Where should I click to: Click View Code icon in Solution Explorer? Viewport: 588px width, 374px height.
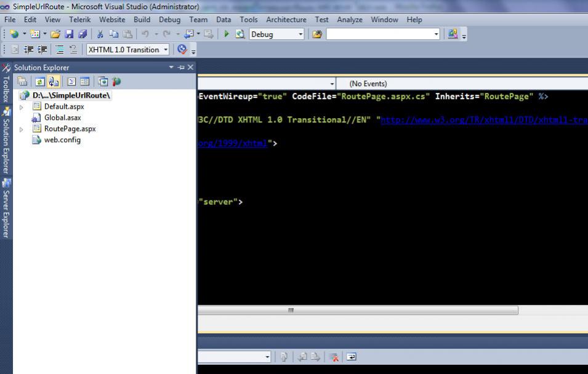71,81
